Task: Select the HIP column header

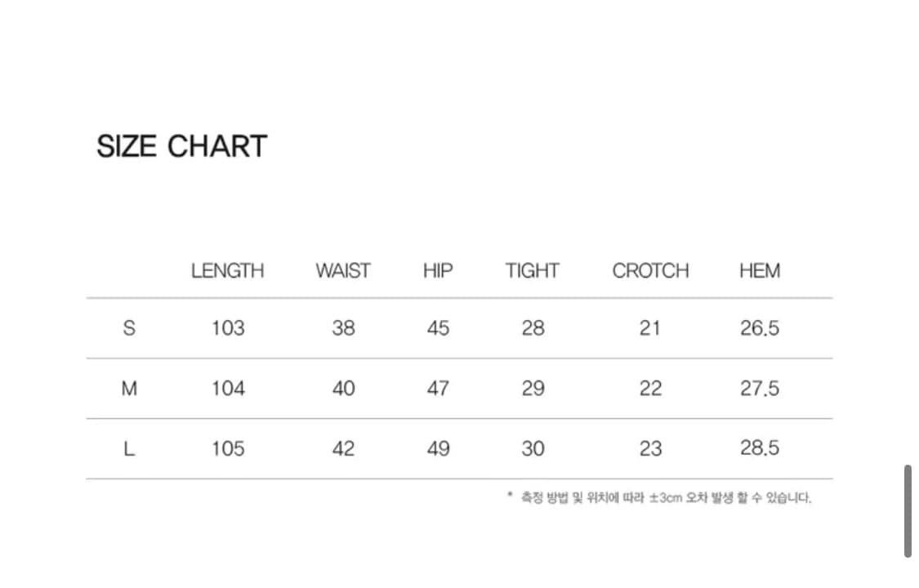Action: (x=438, y=271)
